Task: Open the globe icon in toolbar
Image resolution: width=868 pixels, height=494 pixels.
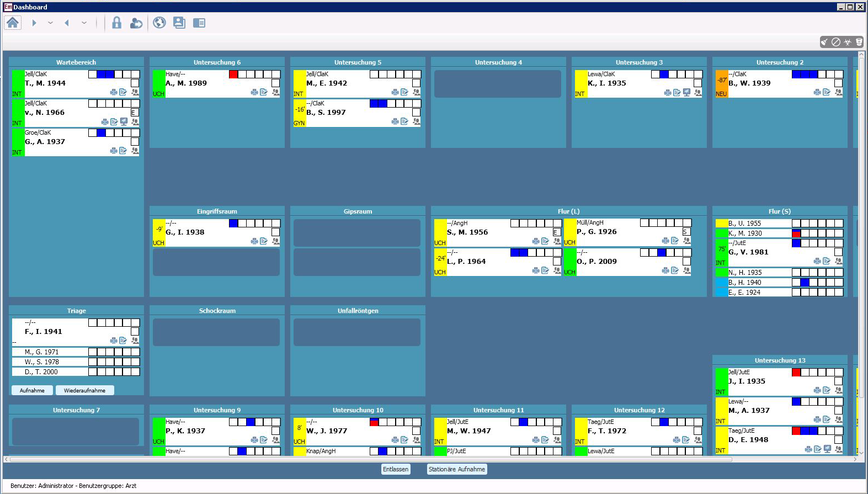Action: click(x=159, y=23)
